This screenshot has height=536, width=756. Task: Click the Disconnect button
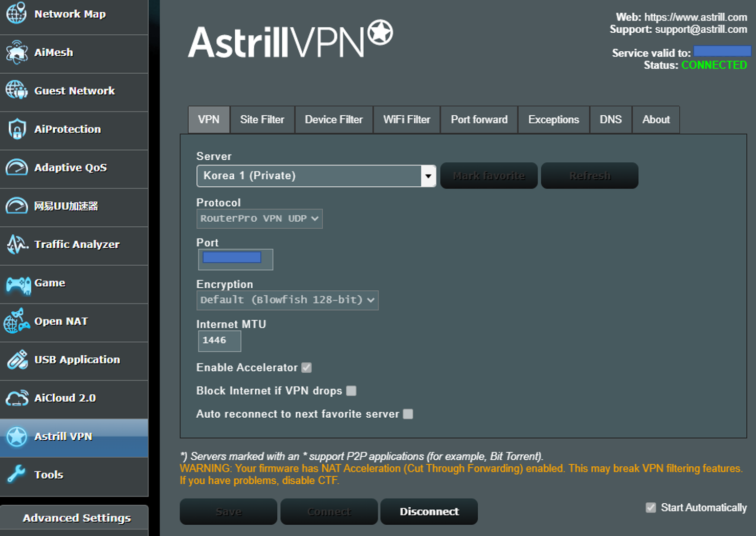[429, 511]
